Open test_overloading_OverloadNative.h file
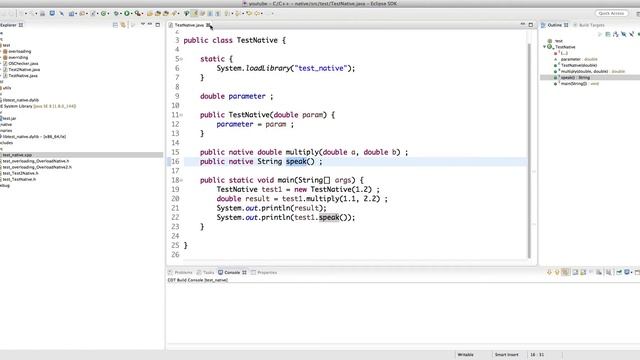The image size is (640, 360). (x=35, y=161)
